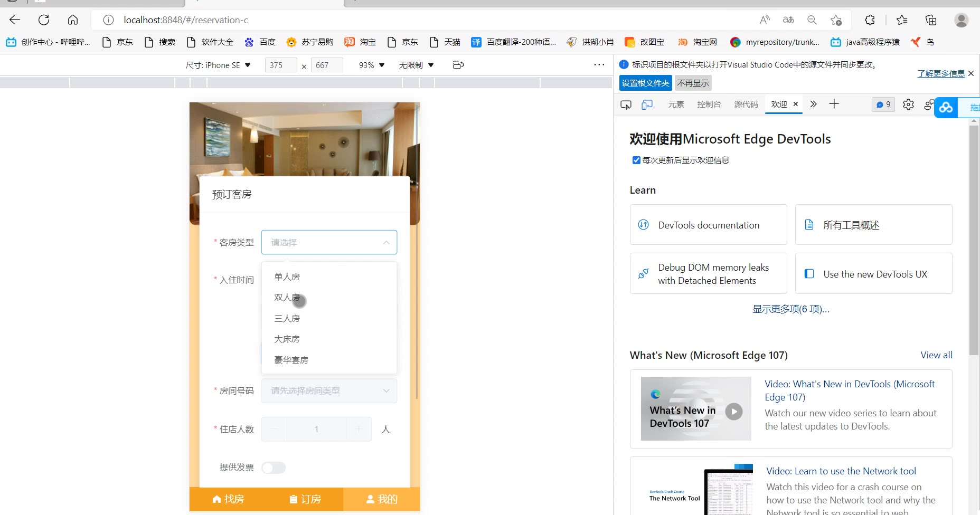Image resolution: width=980 pixels, height=515 pixels.
Task: Select 双人房 from the list
Action: pos(329,298)
